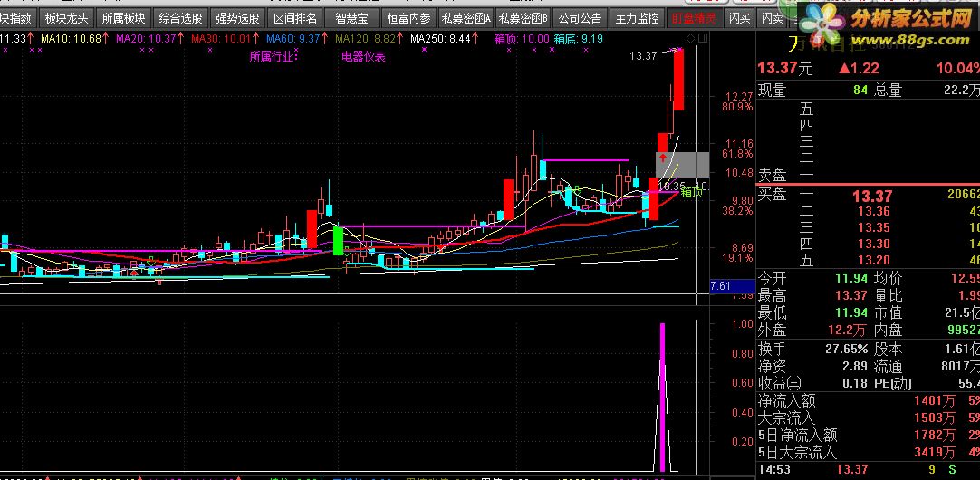Viewport: 980px width, 480px height.
Task: Click the split-window square icon above chart
Action: click(x=703, y=39)
